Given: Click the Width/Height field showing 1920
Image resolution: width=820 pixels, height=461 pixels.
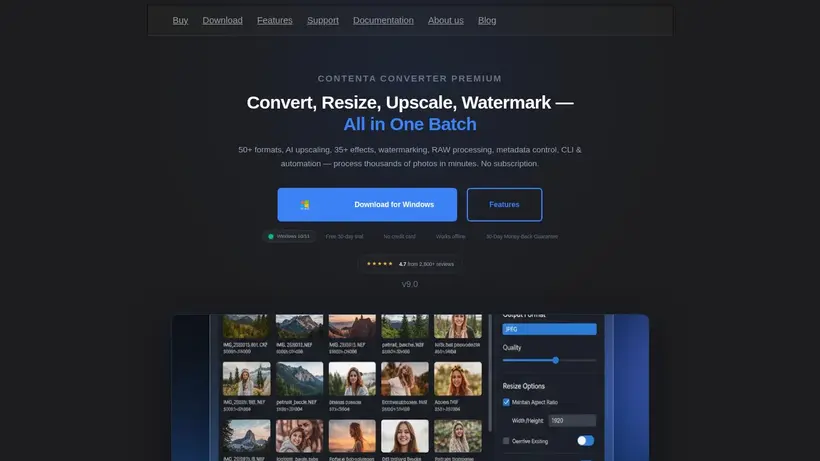Looking at the screenshot, I should tap(572, 420).
